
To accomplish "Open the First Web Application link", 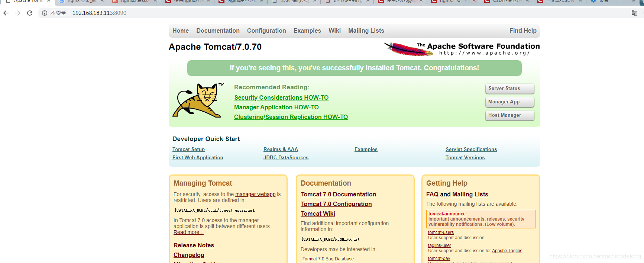I will (x=198, y=157).
